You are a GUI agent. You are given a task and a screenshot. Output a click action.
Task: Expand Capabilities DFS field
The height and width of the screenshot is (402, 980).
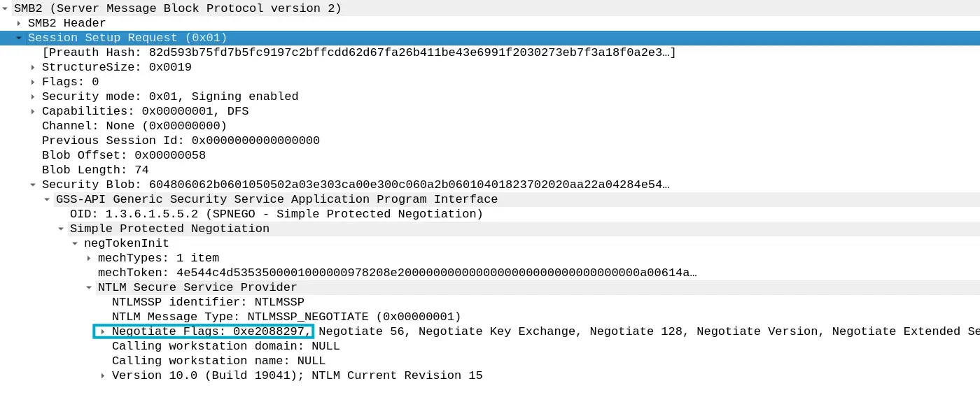pyautogui.click(x=33, y=111)
